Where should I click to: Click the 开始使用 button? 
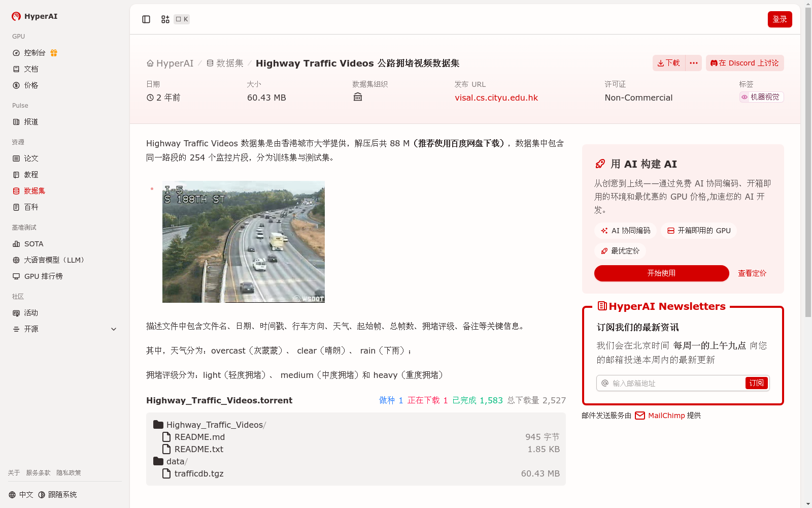click(x=661, y=273)
